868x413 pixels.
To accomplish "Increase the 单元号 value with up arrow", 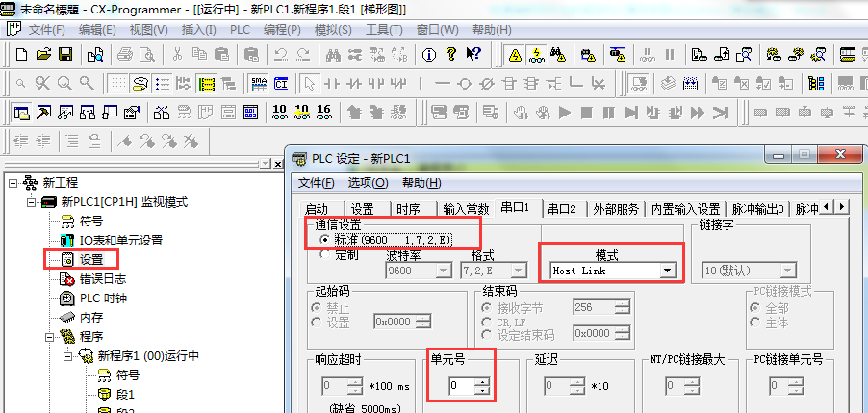I will (482, 382).
